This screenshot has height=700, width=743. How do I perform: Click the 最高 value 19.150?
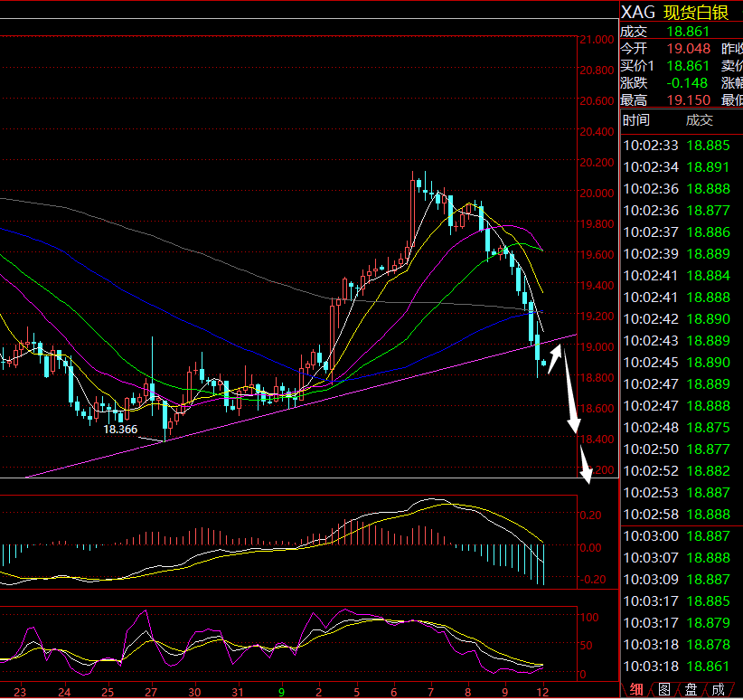[689, 100]
